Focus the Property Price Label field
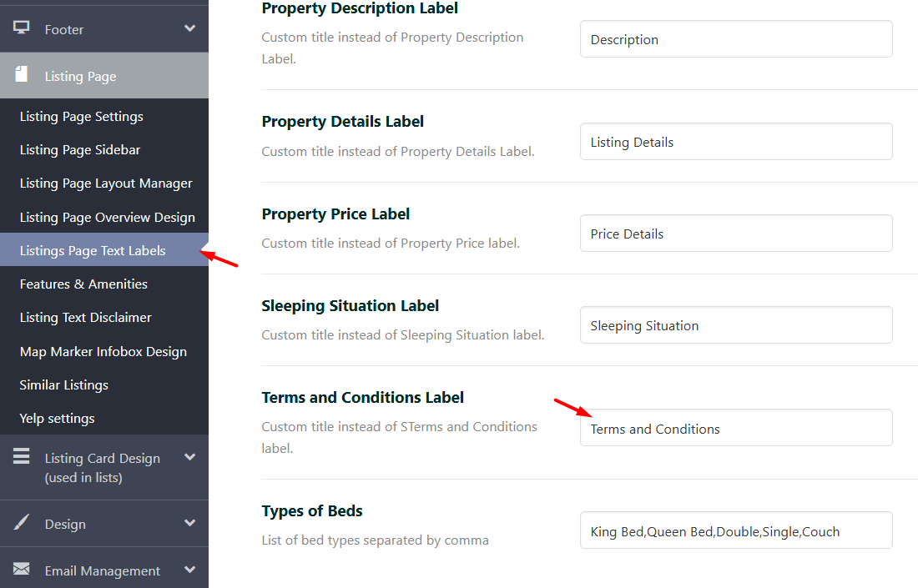 coord(735,234)
